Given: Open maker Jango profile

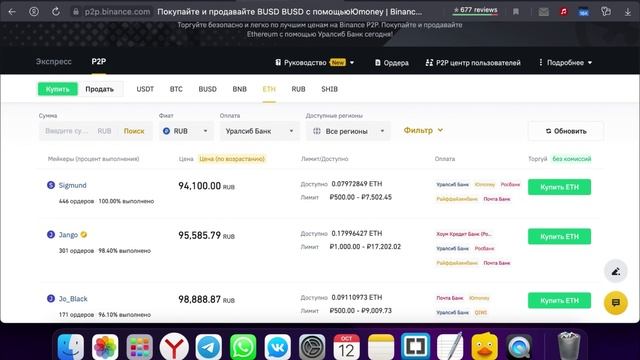Looking at the screenshot, I should pyautogui.click(x=68, y=235).
